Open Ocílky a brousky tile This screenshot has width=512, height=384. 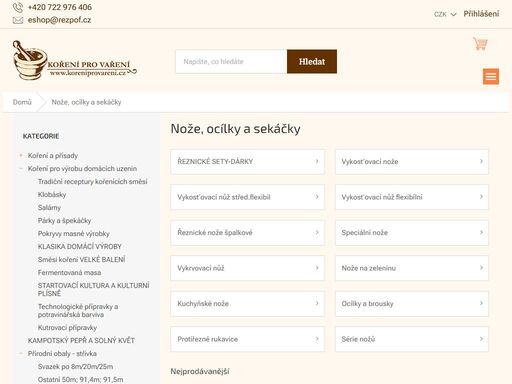412,304
